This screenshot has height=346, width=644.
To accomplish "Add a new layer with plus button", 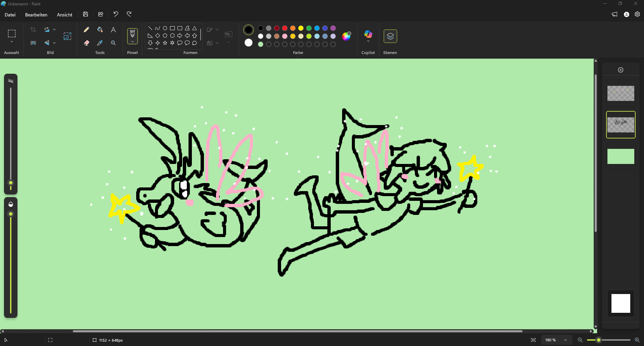I will coord(621,70).
